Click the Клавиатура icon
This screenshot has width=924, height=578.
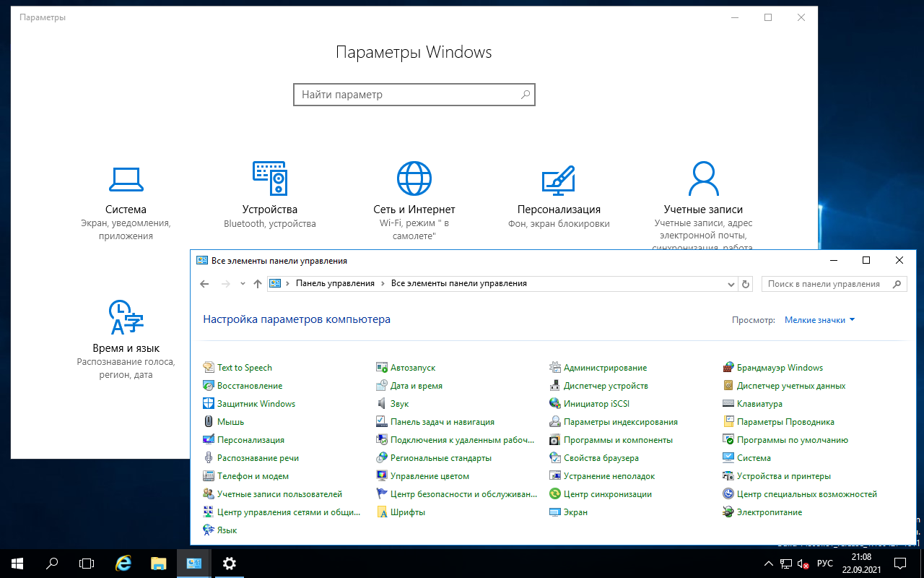click(x=728, y=404)
